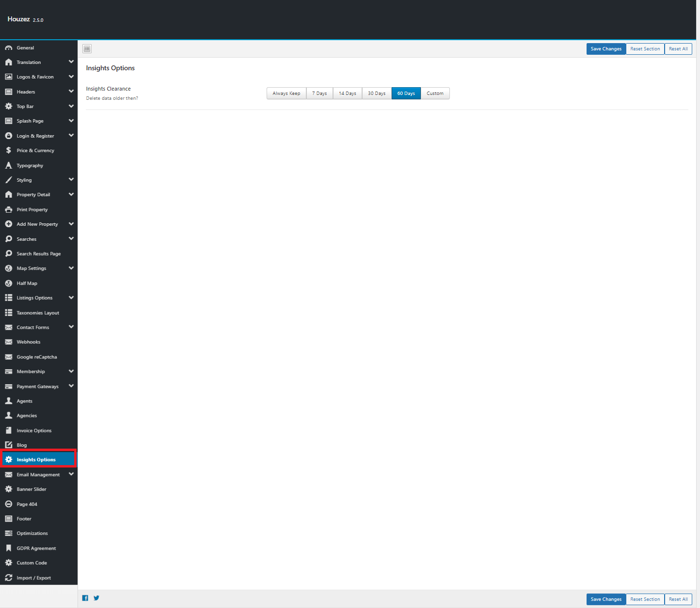Select Always Keep for insights clearance
The image size is (700, 608).
[x=286, y=94]
